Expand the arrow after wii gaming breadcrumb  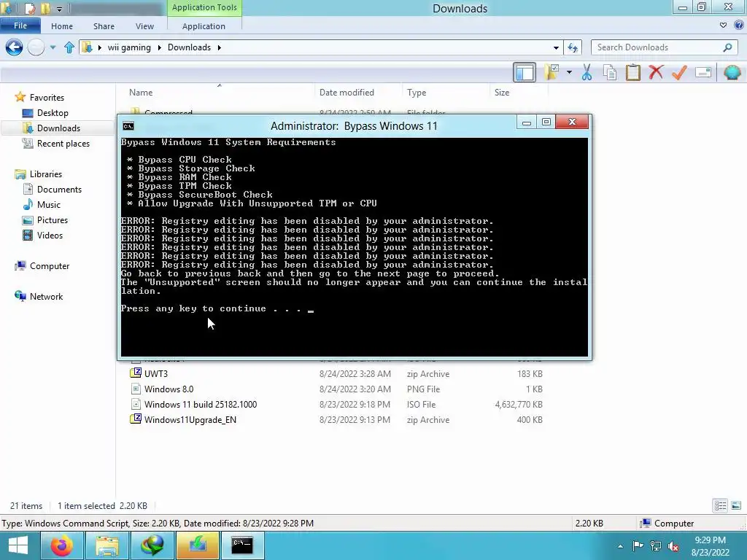159,47
